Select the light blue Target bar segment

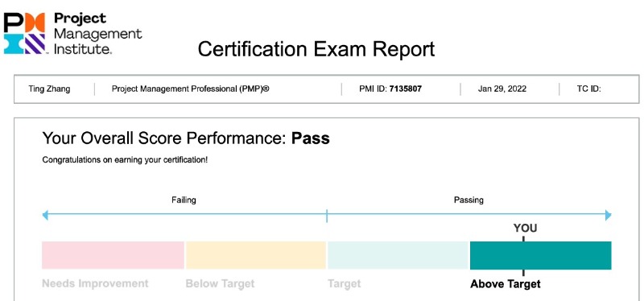398,255
